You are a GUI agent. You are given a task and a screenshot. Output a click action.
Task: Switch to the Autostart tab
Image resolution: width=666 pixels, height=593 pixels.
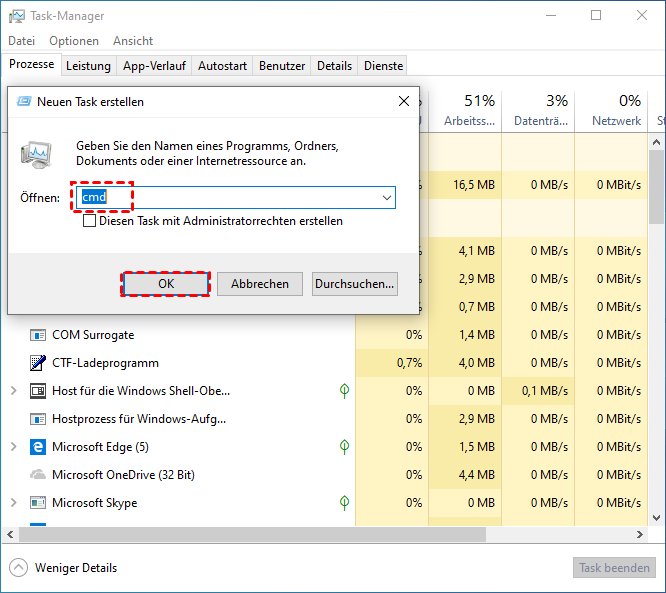[222, 66]
